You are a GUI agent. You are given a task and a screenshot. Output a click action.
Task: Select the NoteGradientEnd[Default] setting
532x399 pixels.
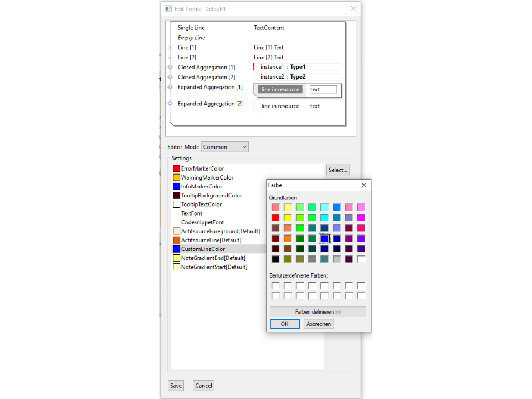[209, 258]
